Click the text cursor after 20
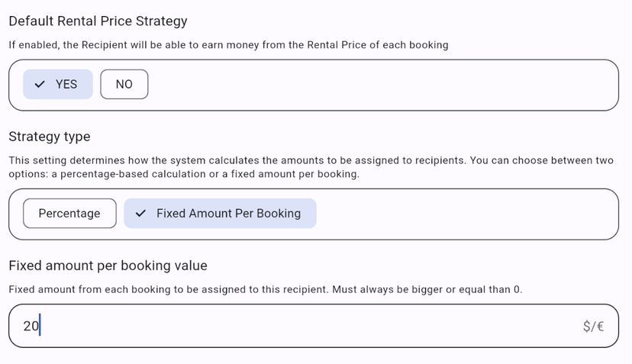The height and width of the screenshot is (364, 632). click(40, 327)
